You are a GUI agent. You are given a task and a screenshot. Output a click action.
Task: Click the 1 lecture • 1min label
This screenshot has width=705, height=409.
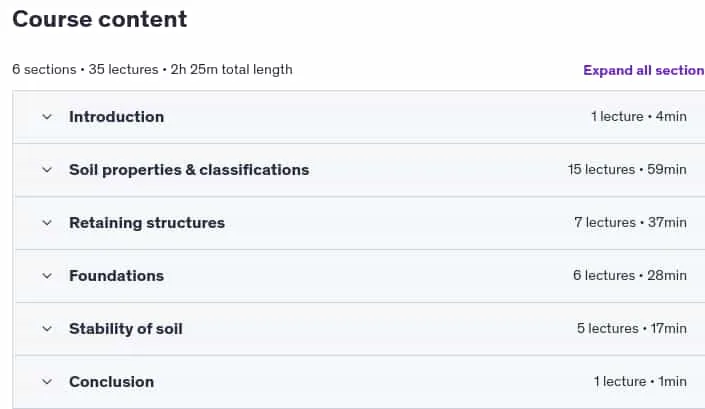[x=640, y=382]
